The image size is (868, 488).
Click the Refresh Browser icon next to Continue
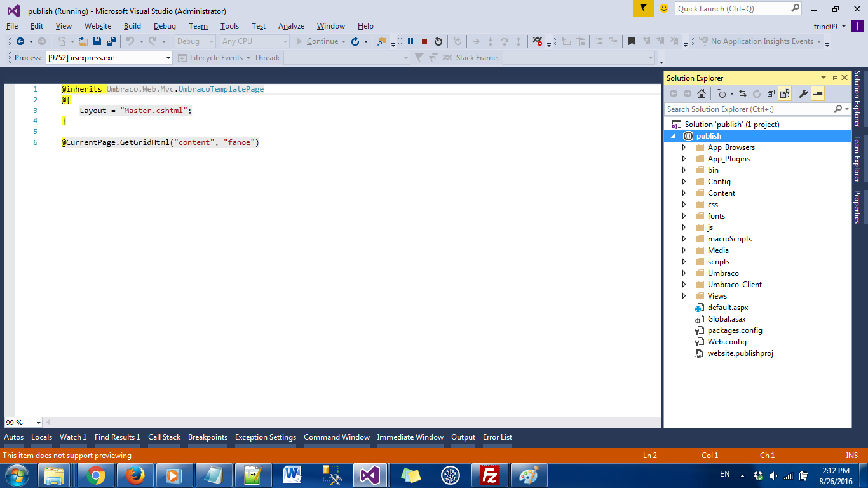[x=355, y=41]
